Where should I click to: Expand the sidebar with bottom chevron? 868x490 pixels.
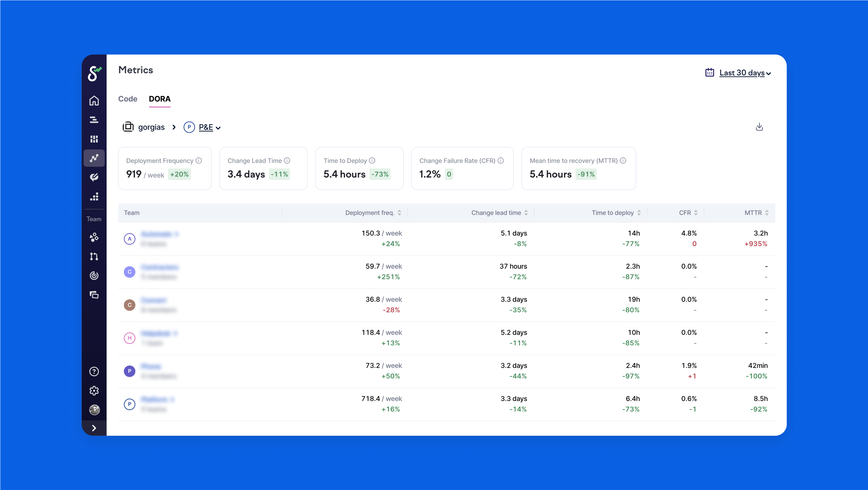[94, 428]
